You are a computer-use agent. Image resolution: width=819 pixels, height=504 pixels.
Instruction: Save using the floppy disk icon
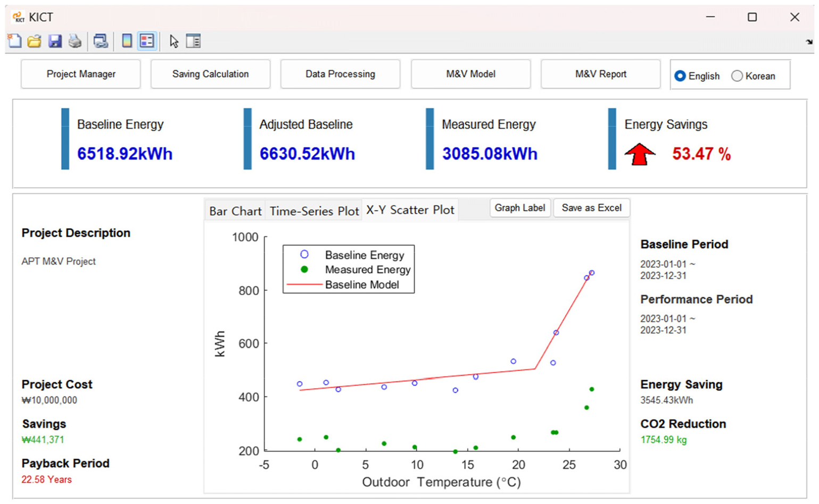(55, 41)
